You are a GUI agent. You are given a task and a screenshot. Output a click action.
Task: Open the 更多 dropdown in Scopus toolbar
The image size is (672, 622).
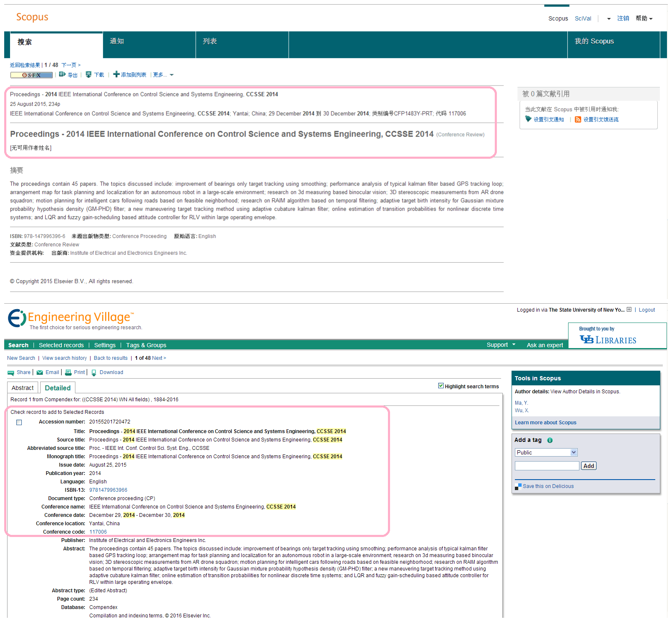click(x=163, y=75)
